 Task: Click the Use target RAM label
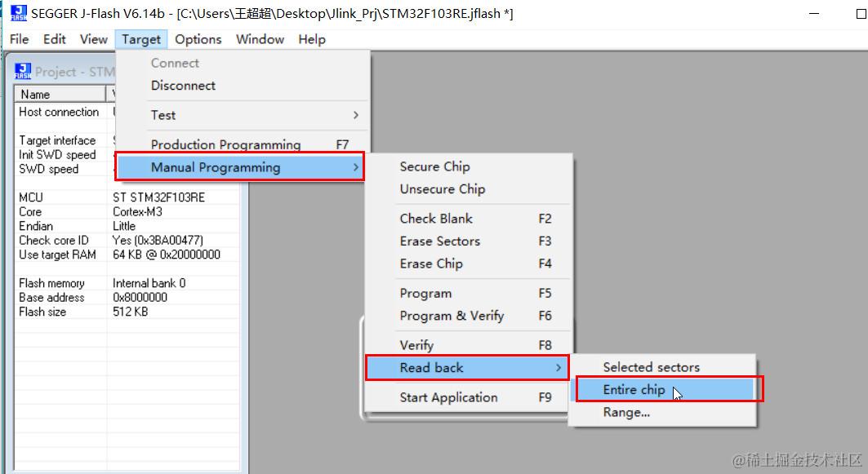point(58,255)
